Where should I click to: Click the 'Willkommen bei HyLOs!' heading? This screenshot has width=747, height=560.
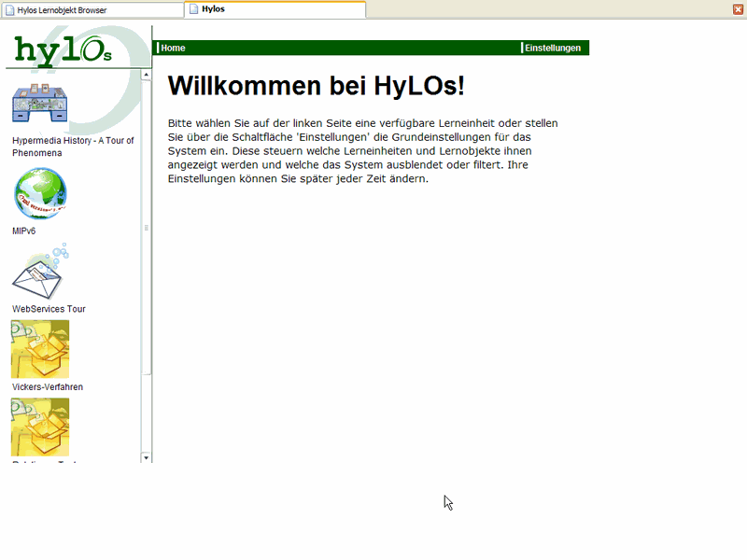tap(316, 86)
